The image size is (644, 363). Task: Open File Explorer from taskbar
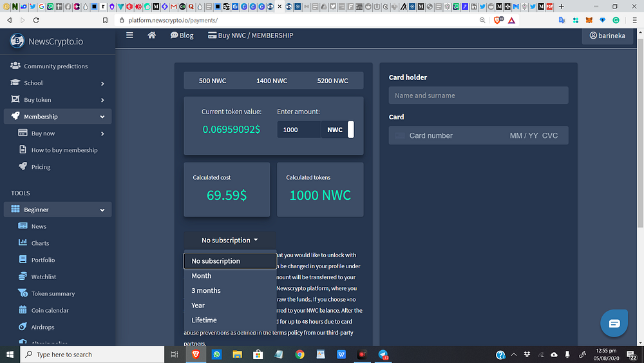pos(238,355)
